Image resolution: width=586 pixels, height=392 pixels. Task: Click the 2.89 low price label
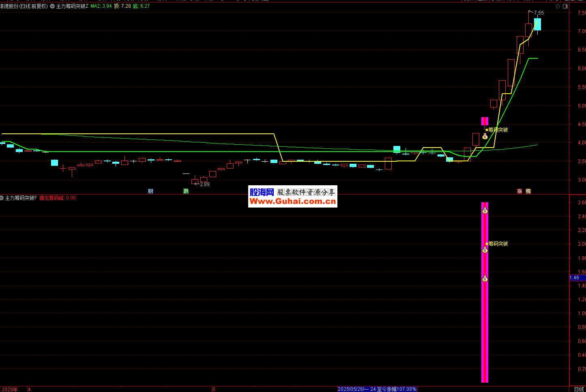point(205,184)
